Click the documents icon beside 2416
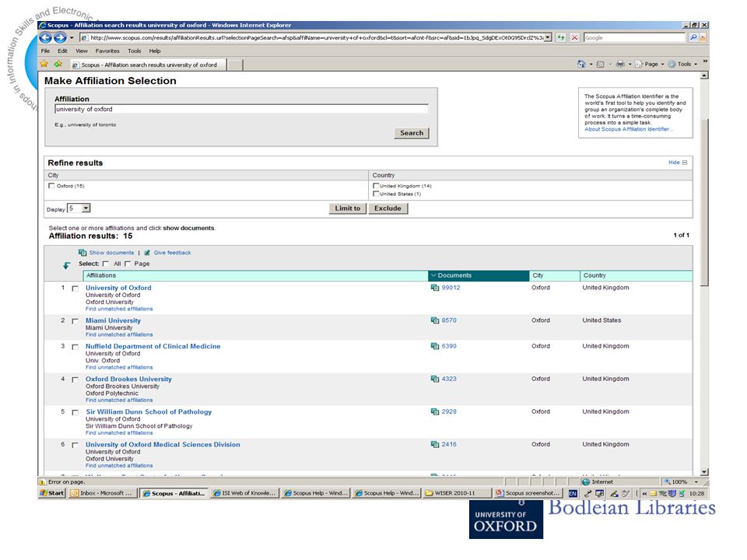 point(435,444)
